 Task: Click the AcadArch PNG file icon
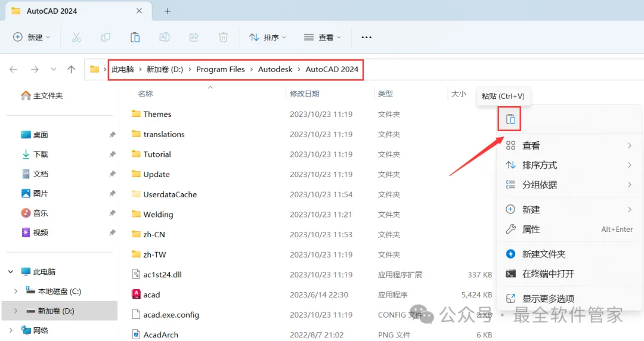point(136,335)
